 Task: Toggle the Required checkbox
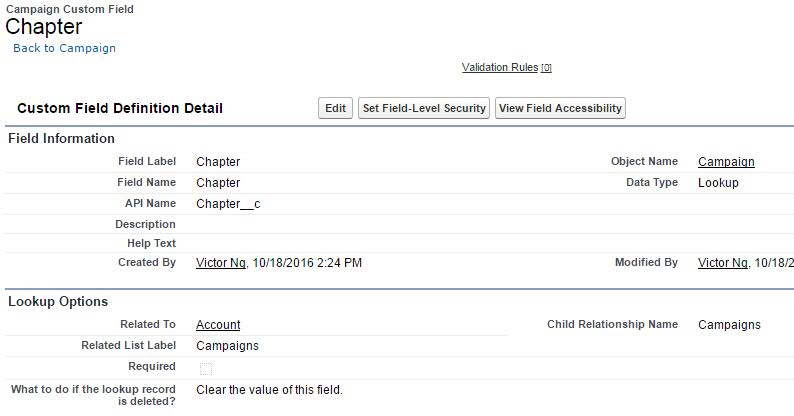(x=206, y=368)
